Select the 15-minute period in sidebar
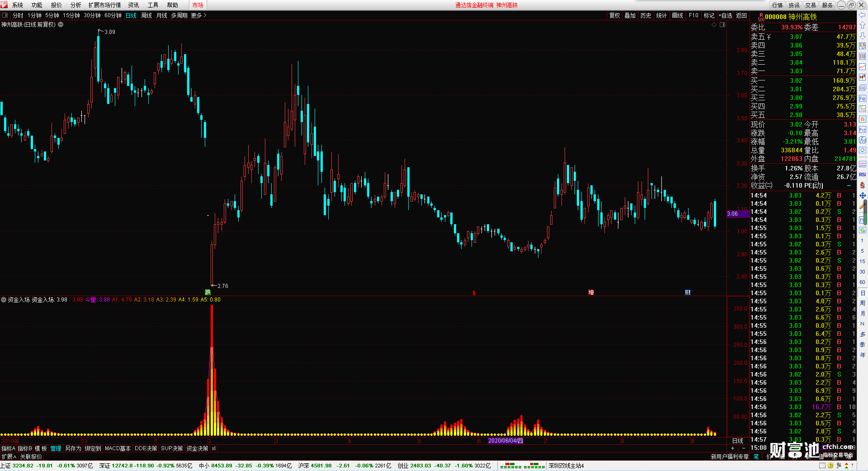 (x=862, y=261)
